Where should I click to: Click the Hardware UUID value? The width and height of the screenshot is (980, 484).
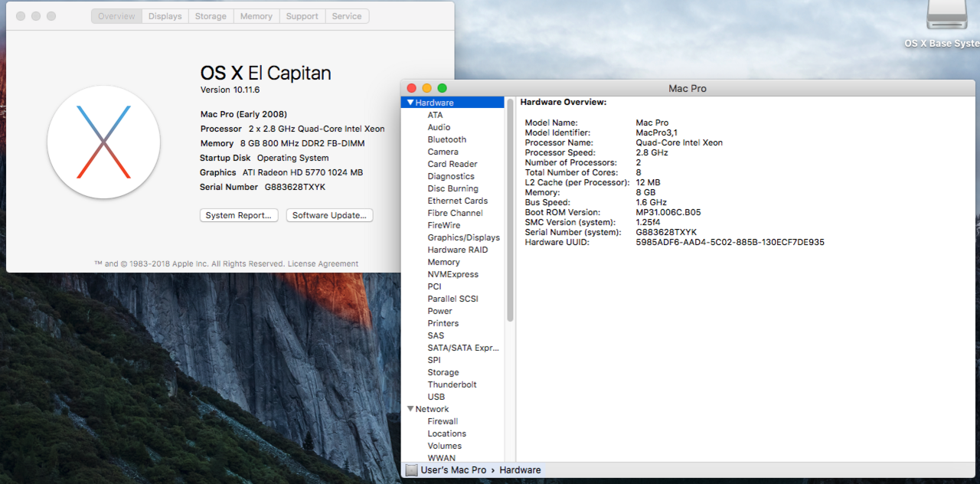[x=730, y=242]
